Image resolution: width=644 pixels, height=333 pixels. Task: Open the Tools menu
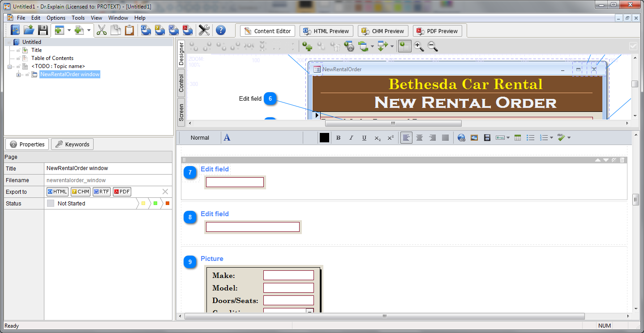pos(78,18)
